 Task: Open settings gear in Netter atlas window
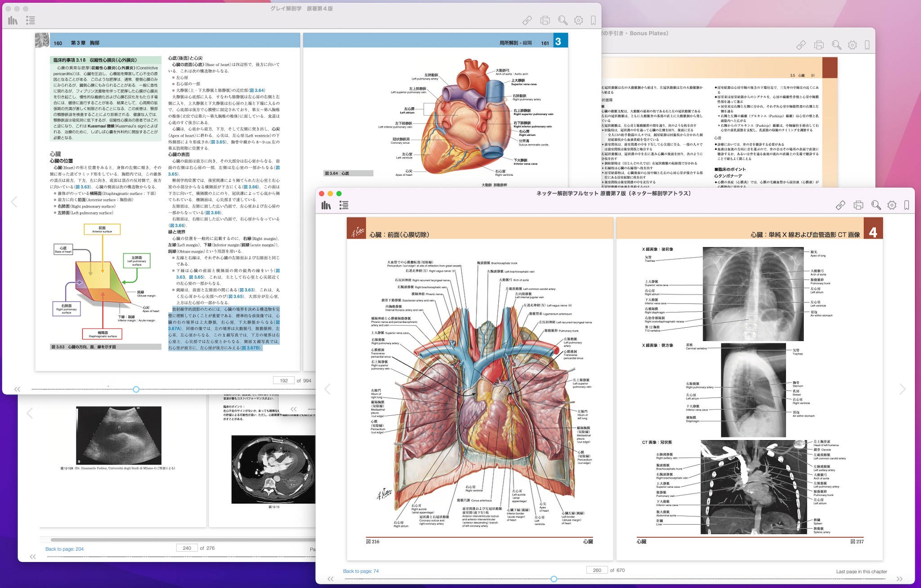pyautogui.click(x=892, y=205)
